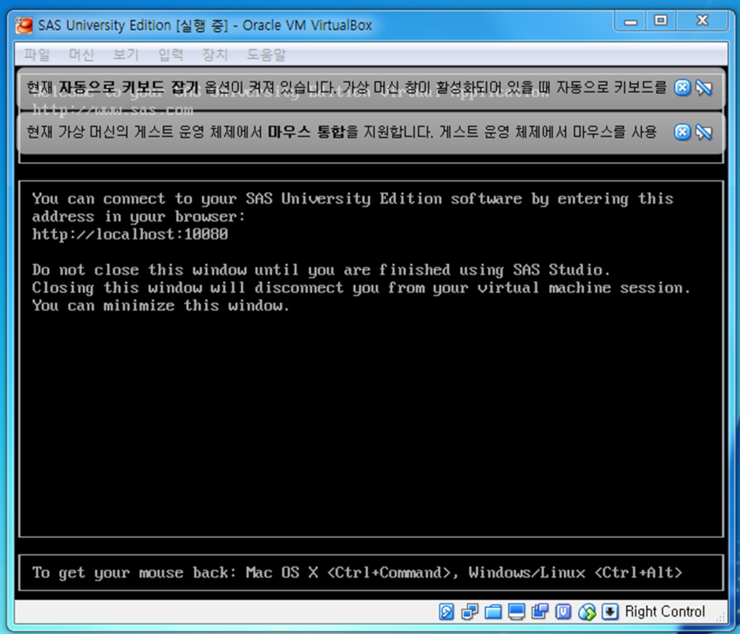Dismiss the 마우스 통합 notification
Image resolution: width=740 pixels, height=634 pixels.
[x=682, y=132]
